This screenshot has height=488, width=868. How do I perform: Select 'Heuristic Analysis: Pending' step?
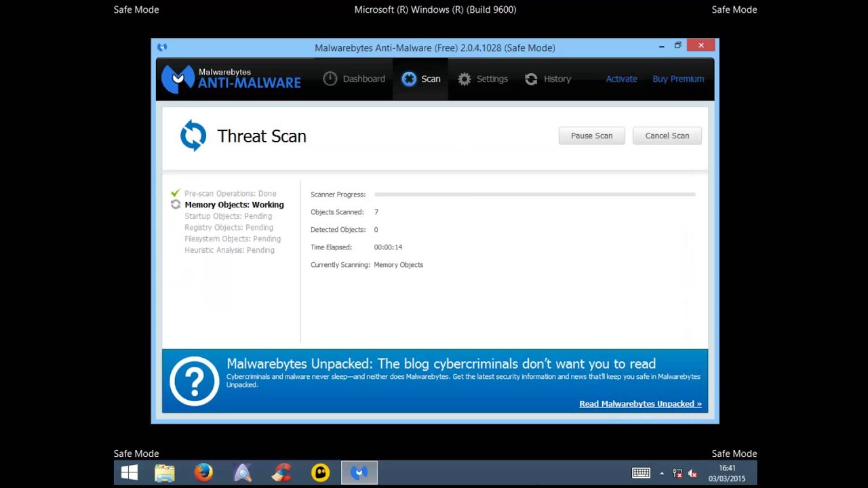(x=229, y=250)
